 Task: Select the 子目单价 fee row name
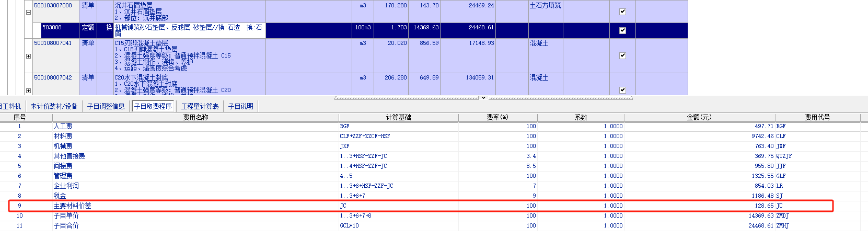click(x=66, y=216)
